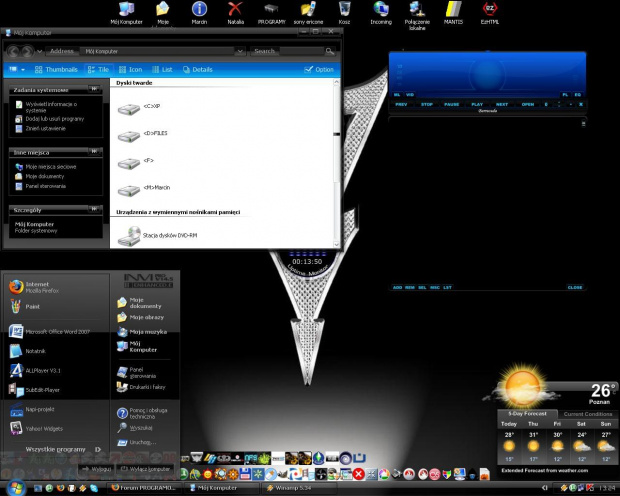Open the Połączenie lokalne desktop icon

coord(417,15)
